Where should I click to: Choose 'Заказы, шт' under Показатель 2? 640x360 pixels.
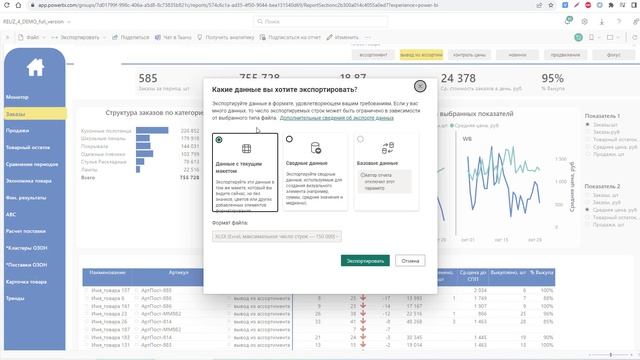(602, 195)
